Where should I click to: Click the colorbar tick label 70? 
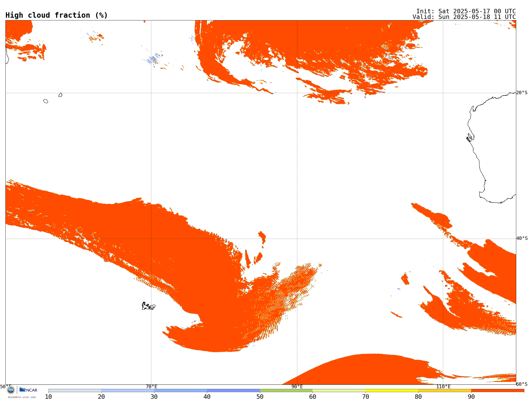(x=366, y=397)
